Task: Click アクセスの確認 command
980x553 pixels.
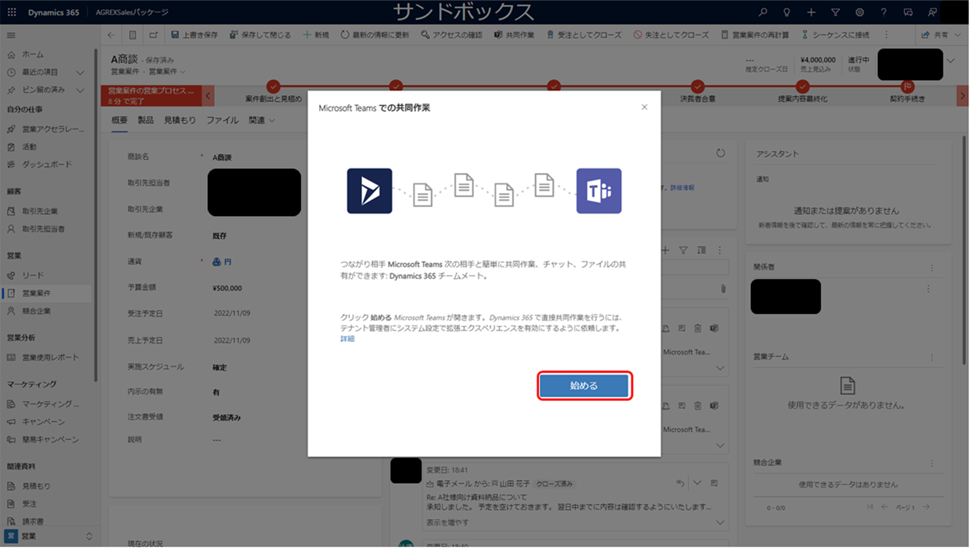Action: click(x=452, y=35)
